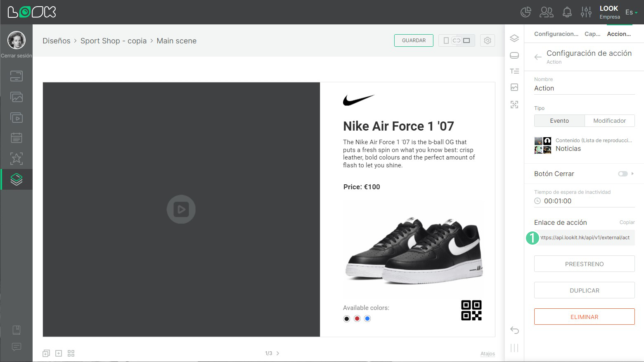Image resolution: width=644 pixels, height=362 pixels.
Task: Open the screens section in sidebar
Action: tap(17, 76)
